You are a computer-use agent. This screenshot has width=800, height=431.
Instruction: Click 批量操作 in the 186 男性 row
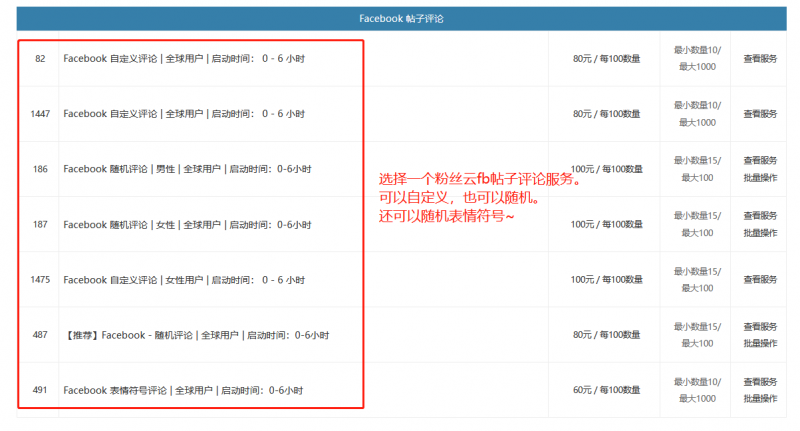click(760, 178)
